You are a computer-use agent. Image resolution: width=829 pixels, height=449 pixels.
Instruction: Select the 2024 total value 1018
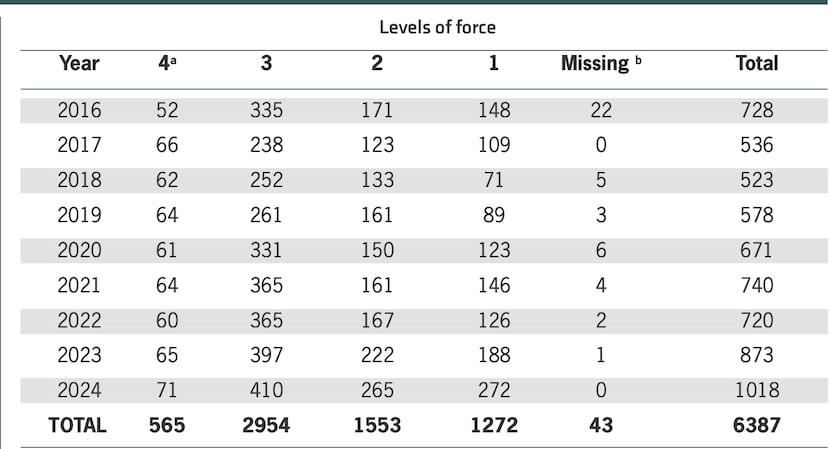point(756,390)
